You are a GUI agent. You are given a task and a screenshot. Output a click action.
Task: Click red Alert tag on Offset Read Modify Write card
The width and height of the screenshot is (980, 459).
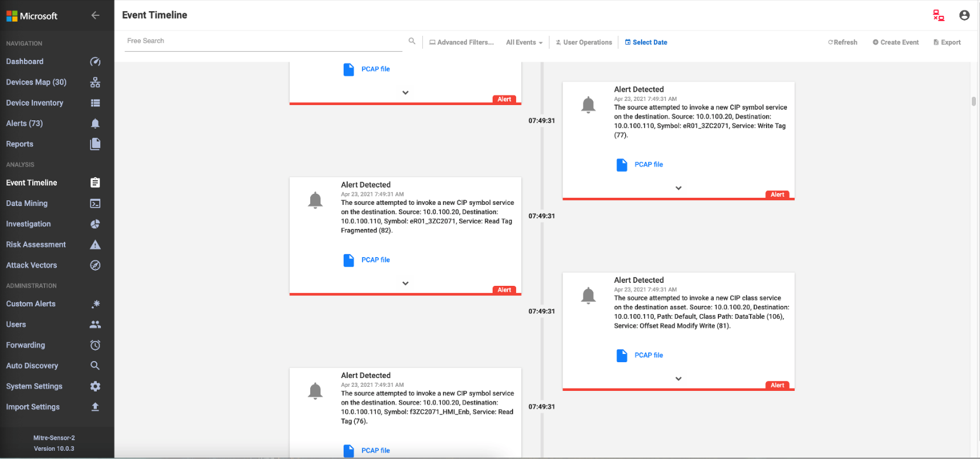pos(778,386)
